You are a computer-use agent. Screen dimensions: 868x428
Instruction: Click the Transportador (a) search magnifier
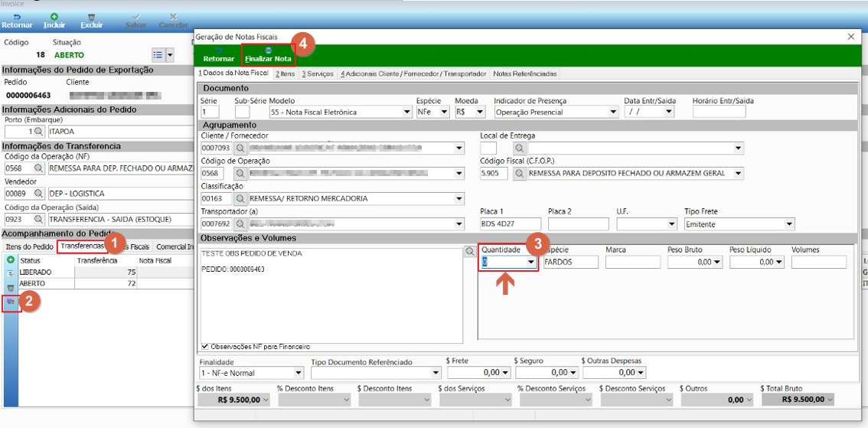240,224
